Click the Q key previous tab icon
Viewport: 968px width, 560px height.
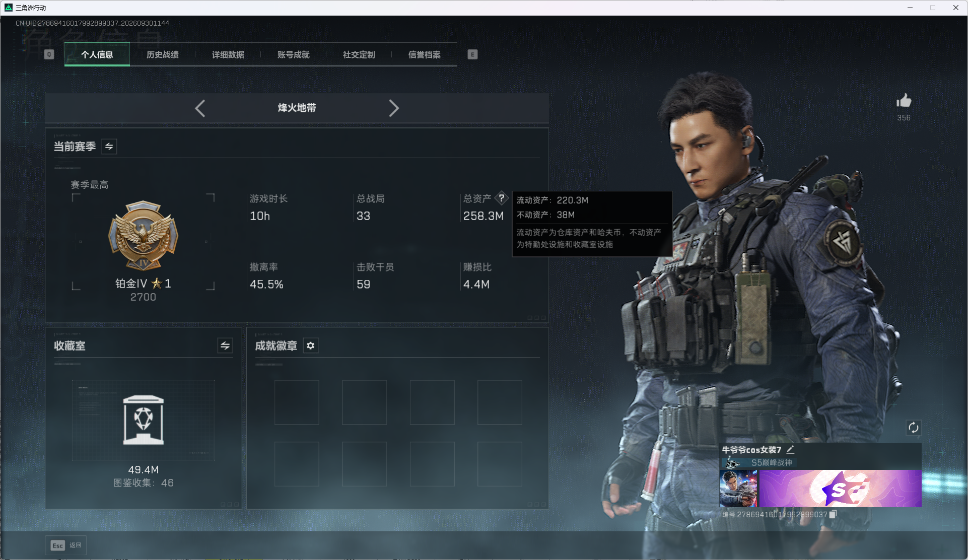(x=49, y=54)
